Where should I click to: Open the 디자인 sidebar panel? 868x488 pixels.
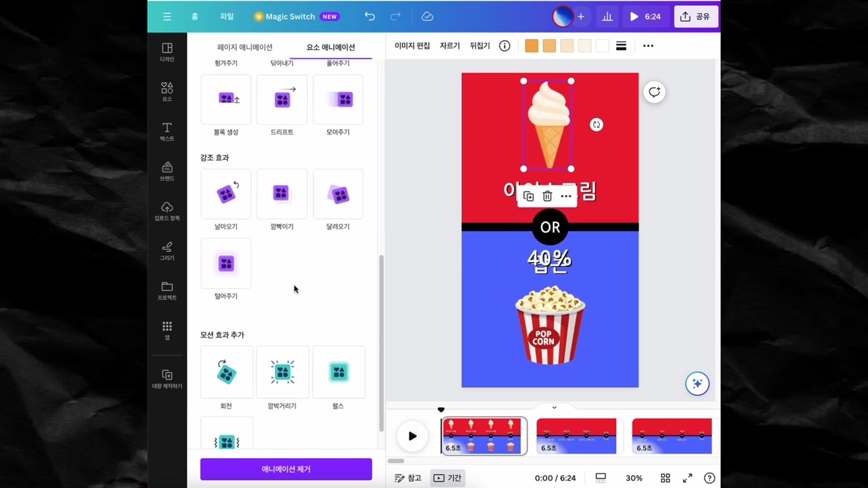(167, 52)
